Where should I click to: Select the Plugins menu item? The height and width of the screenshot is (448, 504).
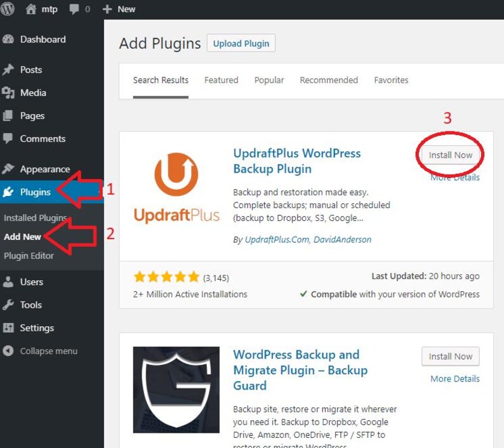(36, 192)
